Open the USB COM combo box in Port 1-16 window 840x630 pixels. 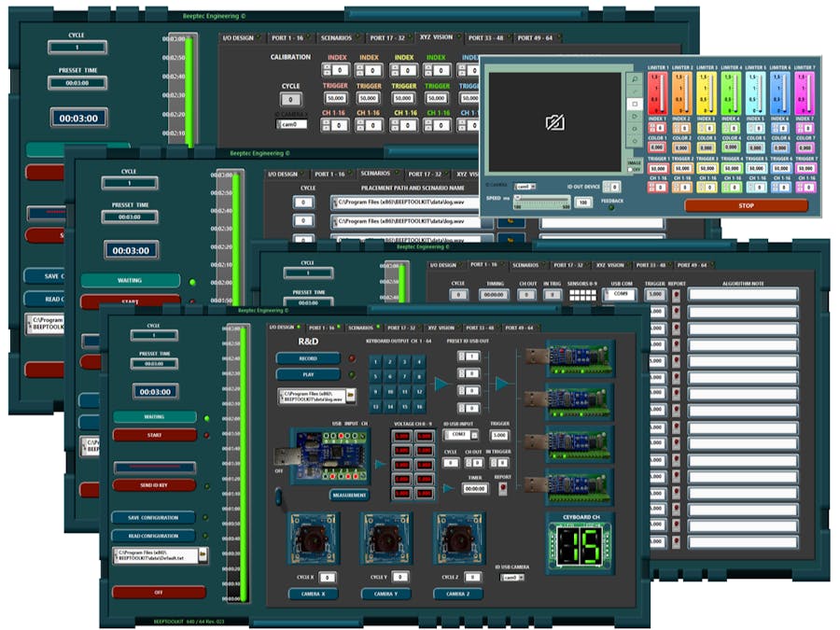[x=620, y=295]
